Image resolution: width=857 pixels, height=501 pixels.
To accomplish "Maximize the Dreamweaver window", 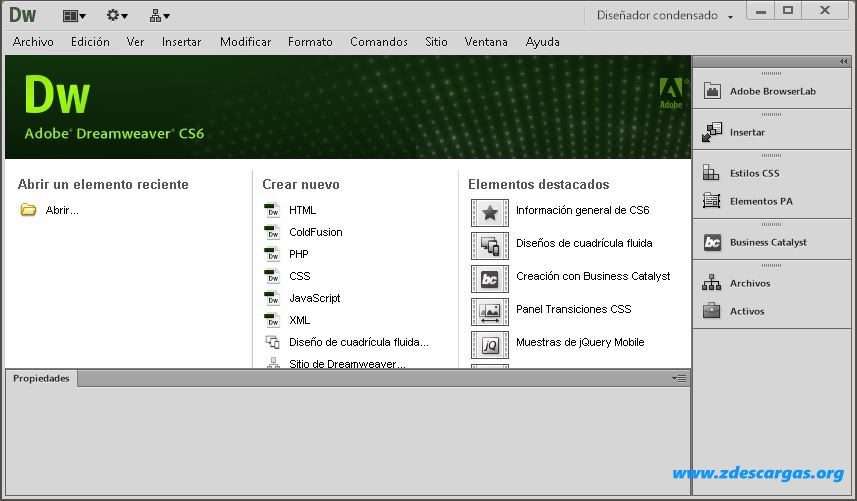I will click(788, 10).
